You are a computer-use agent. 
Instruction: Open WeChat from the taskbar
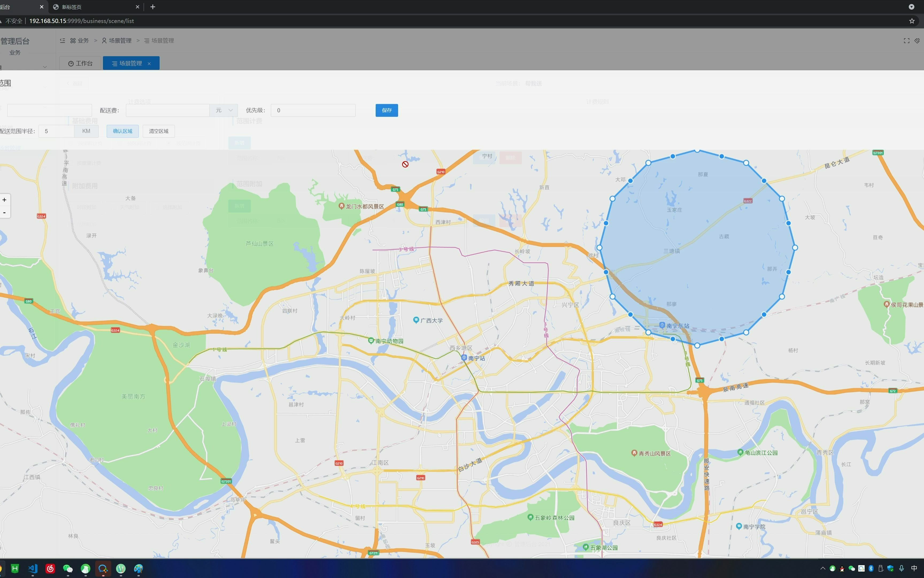click(68, 568)
